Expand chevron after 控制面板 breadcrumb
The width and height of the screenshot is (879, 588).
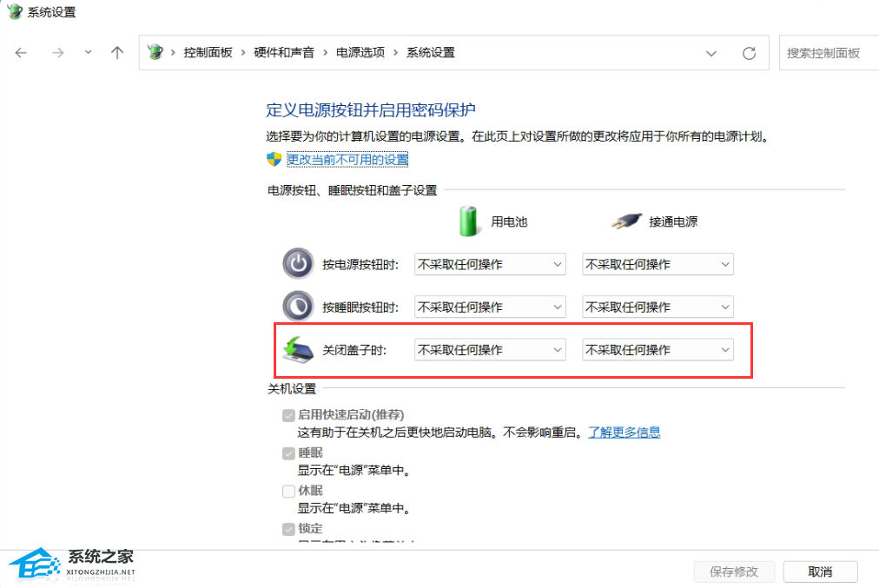242,53
